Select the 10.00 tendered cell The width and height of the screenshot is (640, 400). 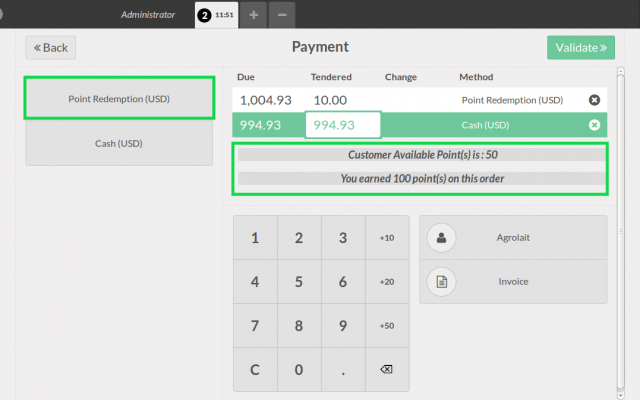click(x=330, y=100)
